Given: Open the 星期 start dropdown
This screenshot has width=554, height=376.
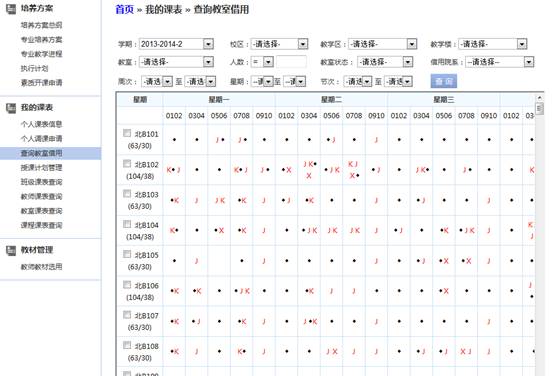Looking at the screenshot, I should [262, 82].
